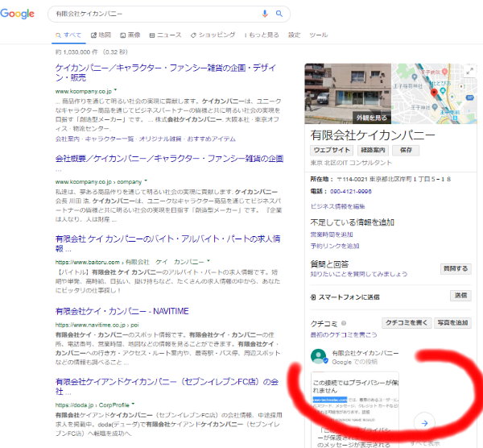Click the 営業時間を追加 link
The image size is (483, 448).
[x=332, y=234]
